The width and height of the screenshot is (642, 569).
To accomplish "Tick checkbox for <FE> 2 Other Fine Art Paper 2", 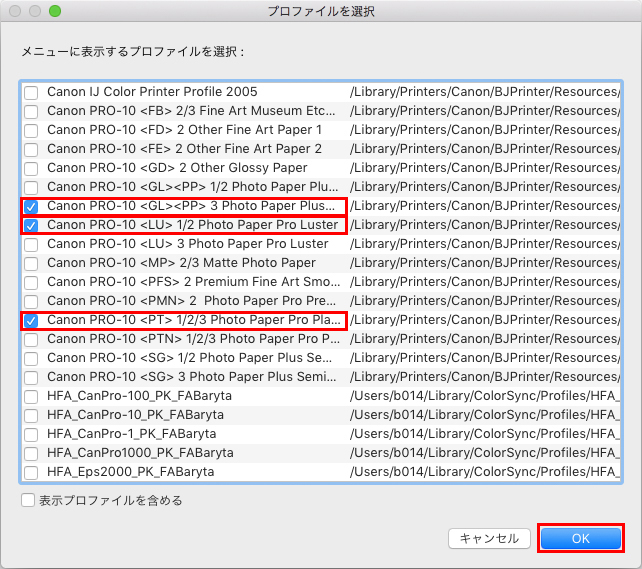I will pos(31,149).
